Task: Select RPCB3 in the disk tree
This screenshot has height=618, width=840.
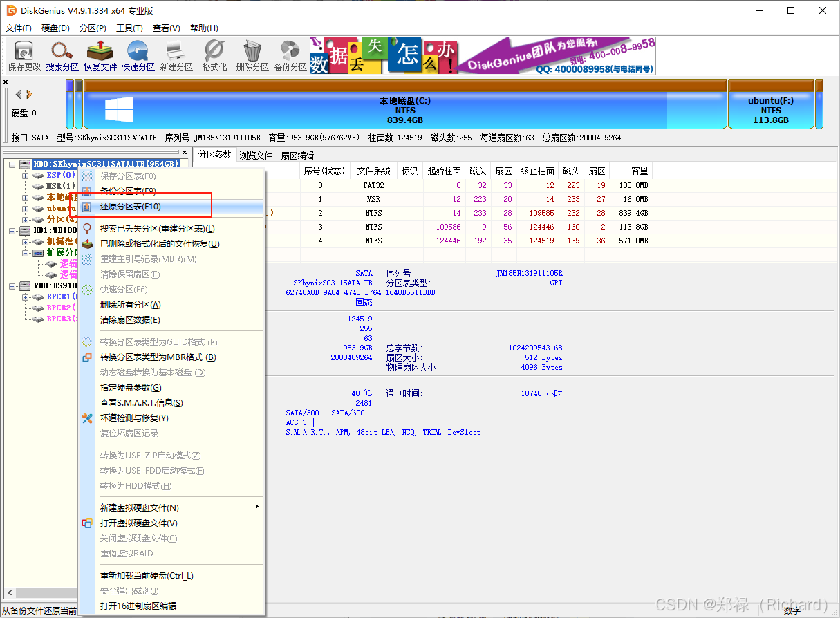Action: (x=62, y=319)
